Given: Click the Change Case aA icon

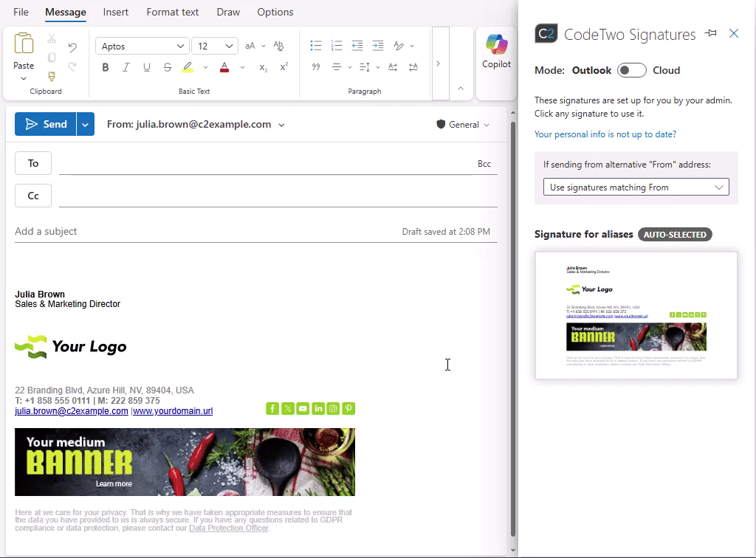Looking at the screenshot, I should pos(250,46).
